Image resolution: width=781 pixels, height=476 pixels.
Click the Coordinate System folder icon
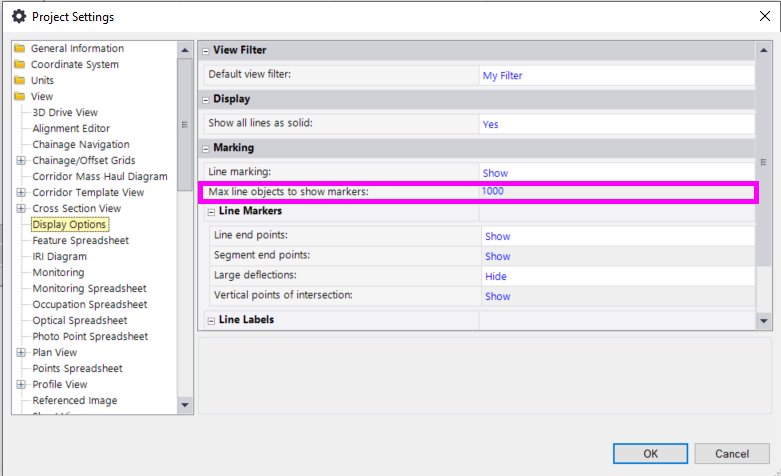(x=19, y=64)
